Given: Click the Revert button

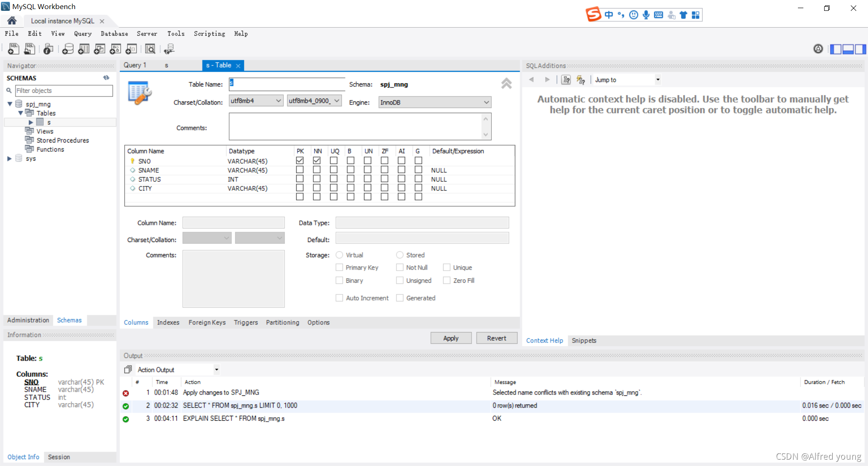Looking at the screenshot, I should click(x=496, y=338).
